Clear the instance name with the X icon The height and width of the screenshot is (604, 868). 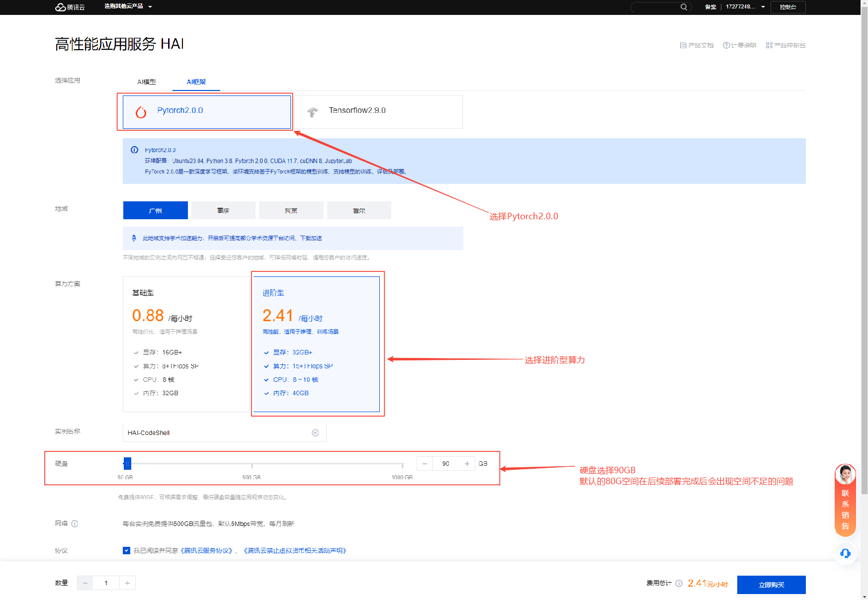[315, 433]
